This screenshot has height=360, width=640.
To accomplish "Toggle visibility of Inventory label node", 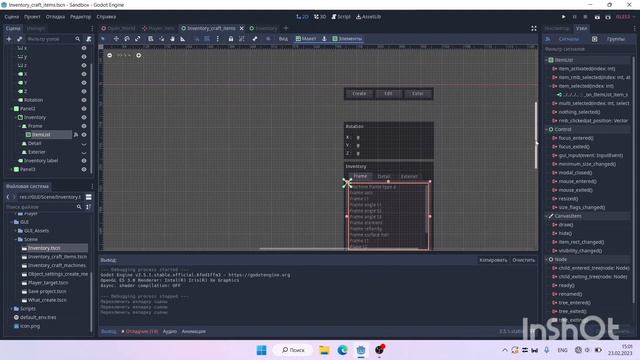I will (84, 161).
